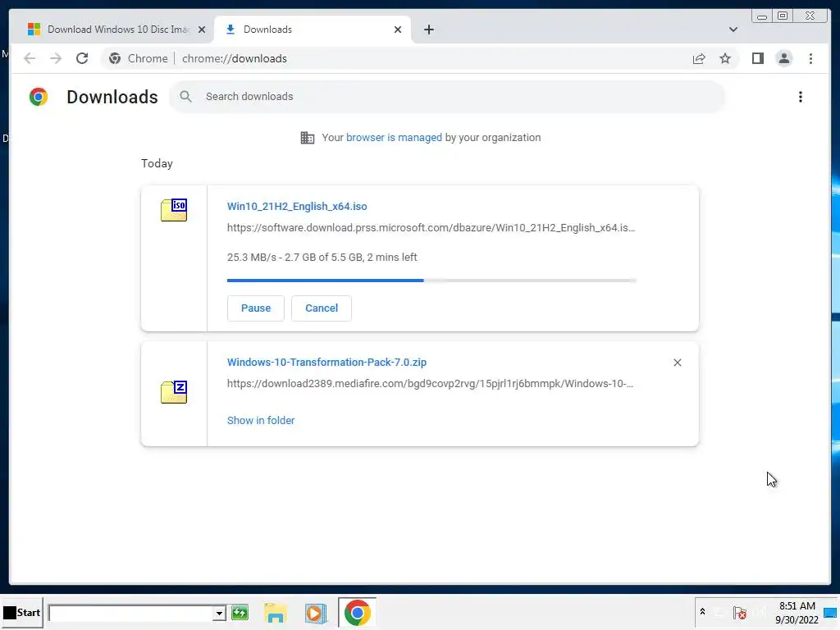Click the browser back arrow
The image size is (840, 630).
(x=30, y=58)
